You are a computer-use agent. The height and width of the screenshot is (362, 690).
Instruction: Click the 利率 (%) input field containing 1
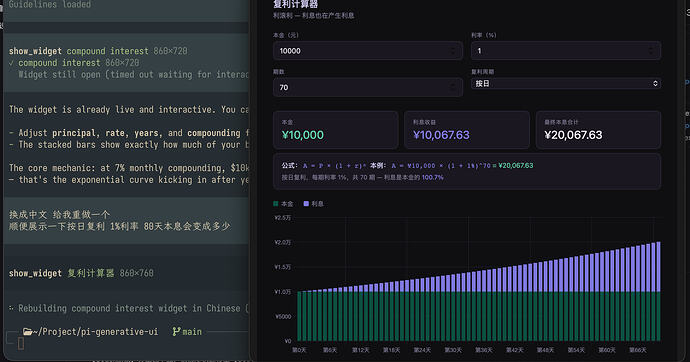pyautogui.click(x=566, y=51)
